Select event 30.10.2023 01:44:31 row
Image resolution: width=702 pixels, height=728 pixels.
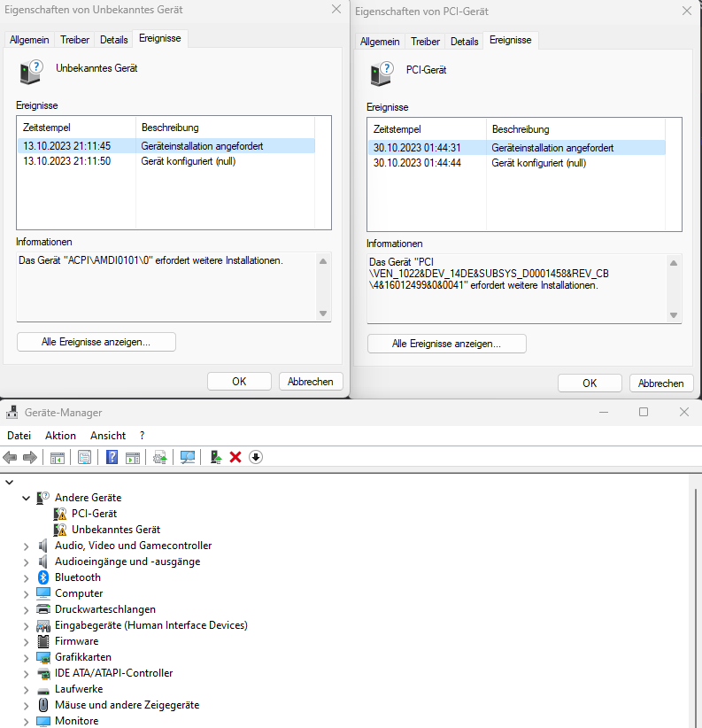517,148
